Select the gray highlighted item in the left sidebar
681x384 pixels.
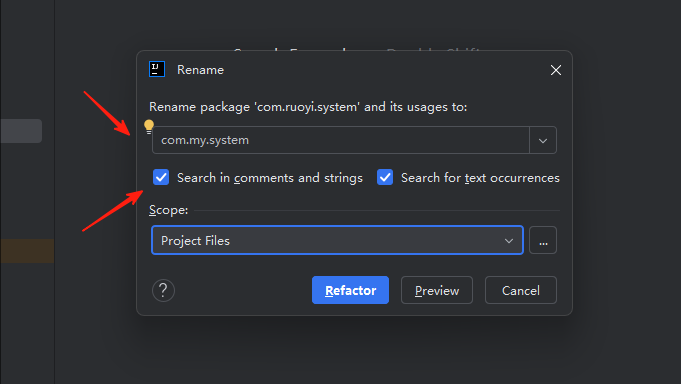[21, 131]
